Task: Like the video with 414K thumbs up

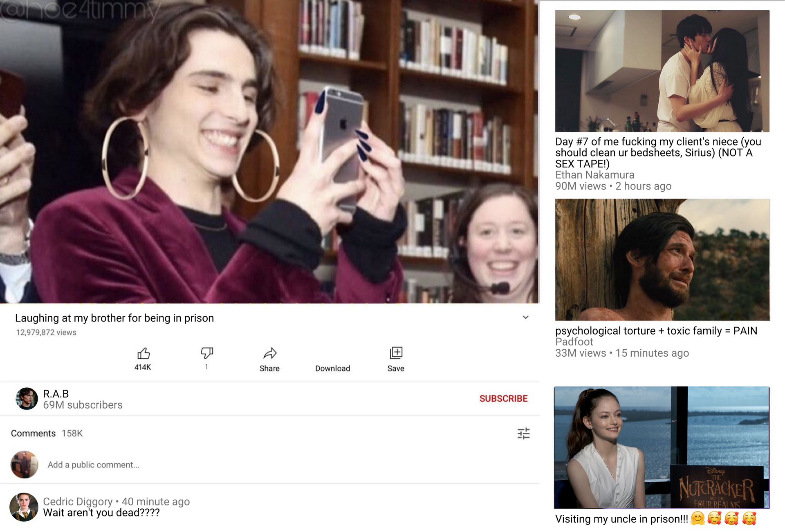Action: click(x=143, y=353)
